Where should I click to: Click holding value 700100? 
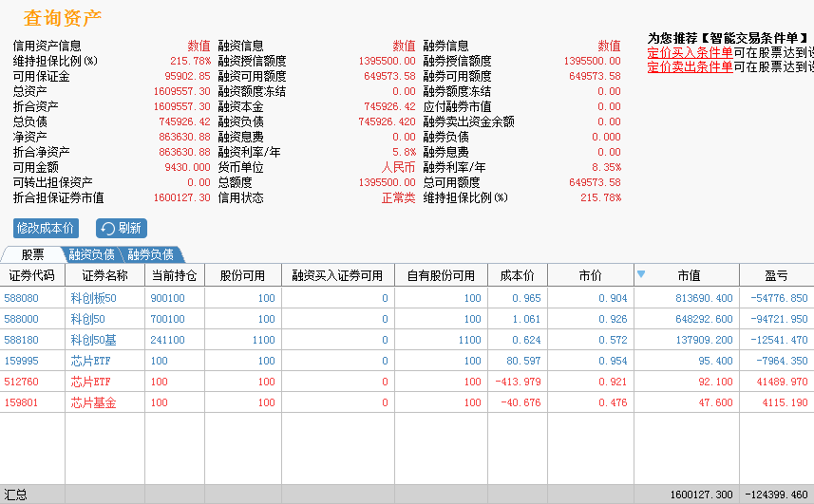coord(167,319)
